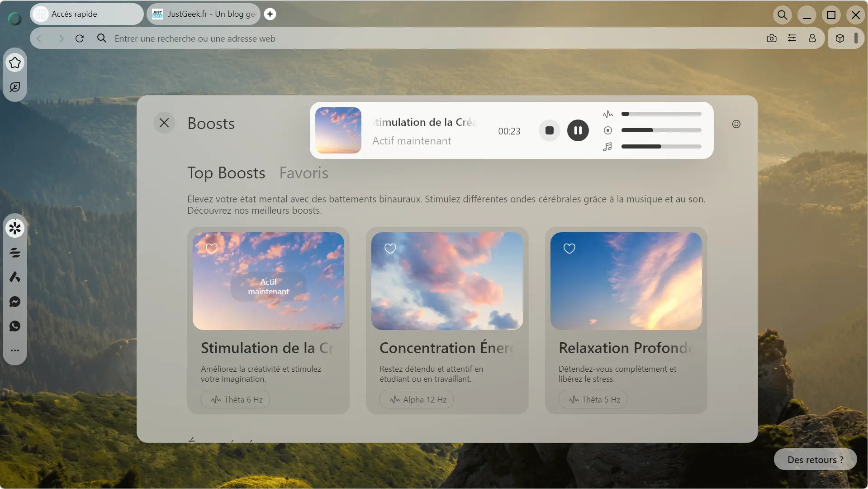Open the extensions cube icon
This screenshot has height=489, width=868.
pos(840,38)
